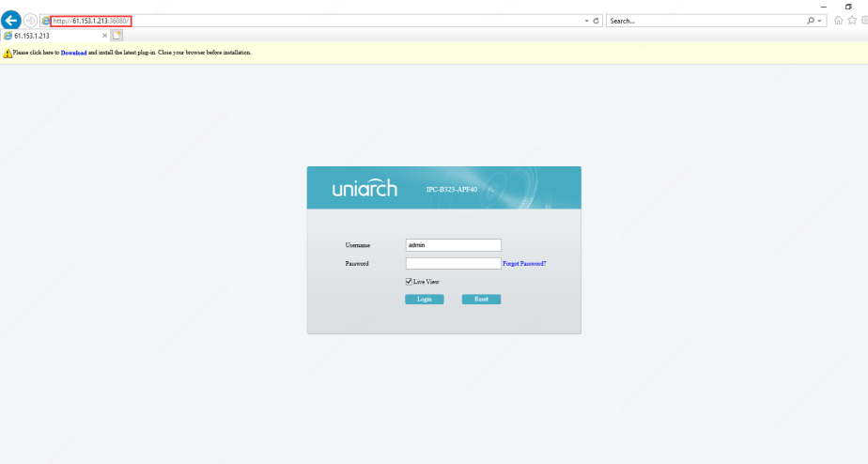This screenshot has width=868, height=464.
Task: Click the page favicon in the address bar
Action: coord(46,21)
